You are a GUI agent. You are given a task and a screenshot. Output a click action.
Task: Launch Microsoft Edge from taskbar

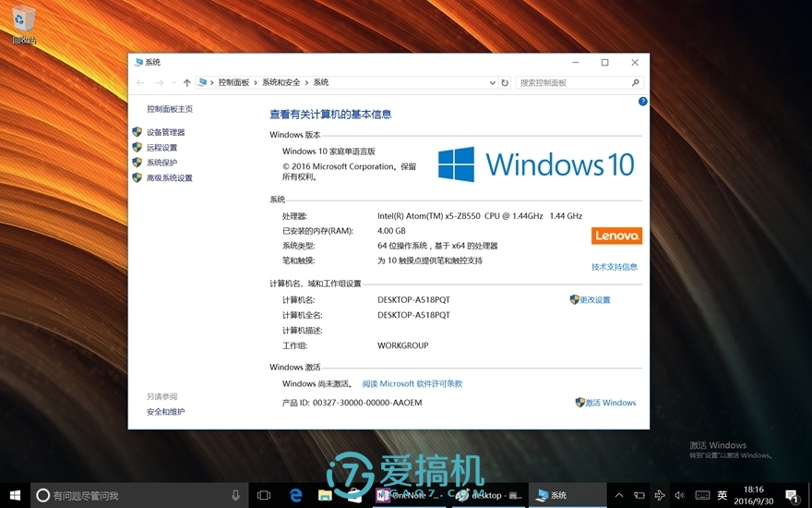295,496
